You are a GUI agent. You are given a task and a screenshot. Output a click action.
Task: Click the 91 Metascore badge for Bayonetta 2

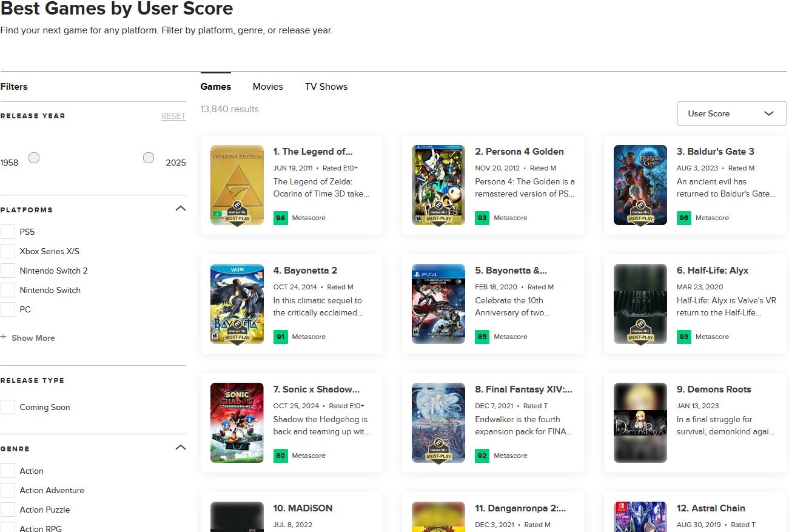(x=280, y=337)
